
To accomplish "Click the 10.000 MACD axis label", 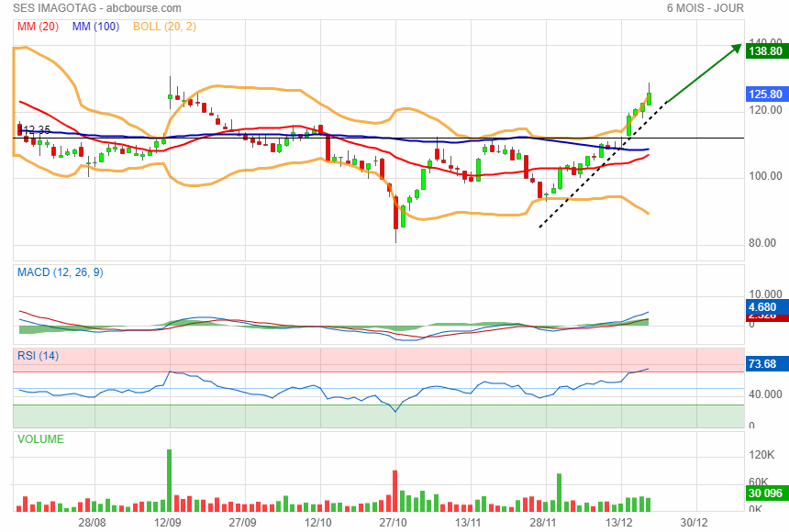I will [765, 294].
